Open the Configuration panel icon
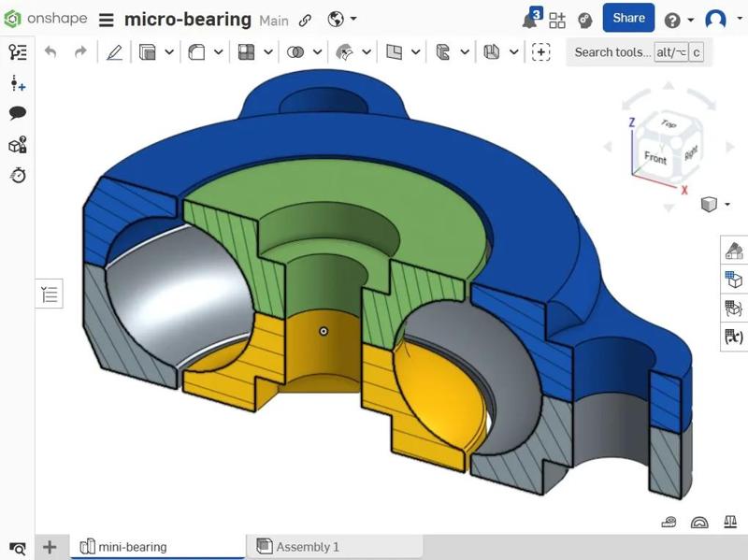The image size is (748, 560). 734,279
